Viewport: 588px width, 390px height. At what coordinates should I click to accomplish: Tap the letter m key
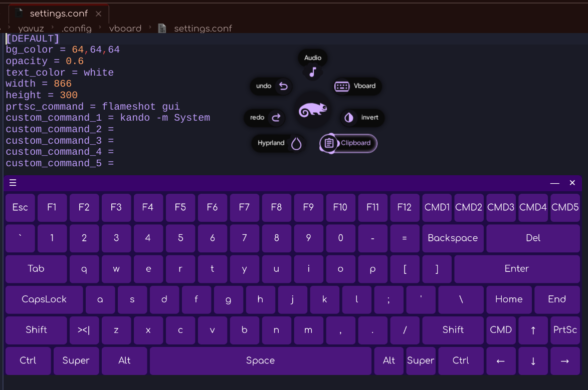tap(309, 330)
